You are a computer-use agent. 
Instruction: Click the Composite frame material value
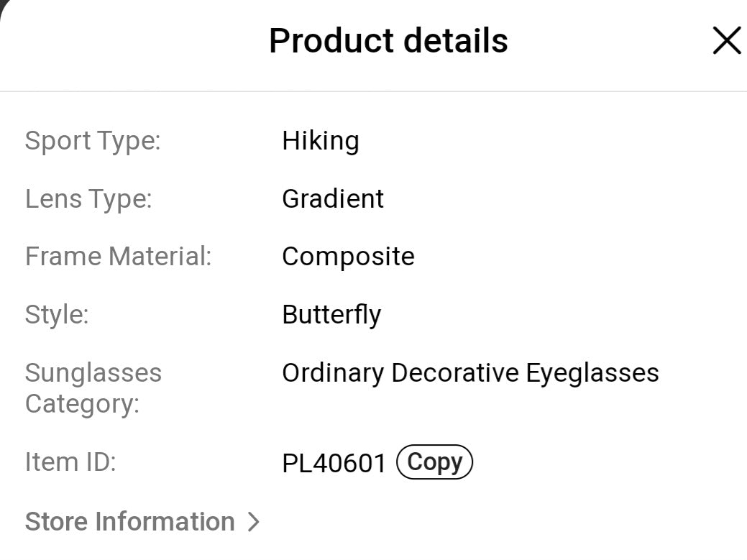348,257
